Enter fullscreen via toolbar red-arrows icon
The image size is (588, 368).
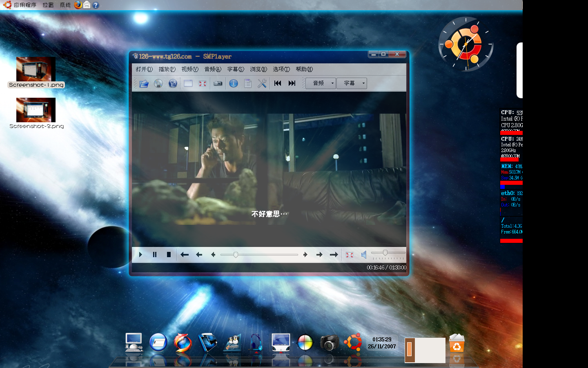point(203,83)
